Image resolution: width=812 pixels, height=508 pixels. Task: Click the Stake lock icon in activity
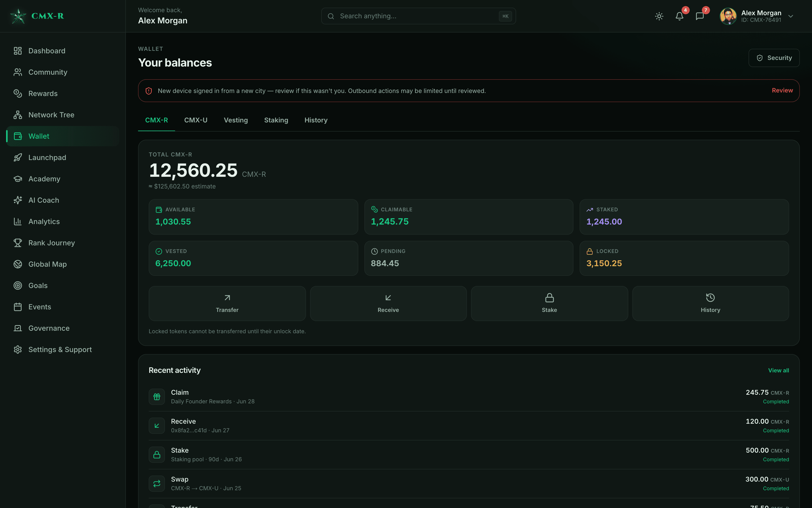157,455
